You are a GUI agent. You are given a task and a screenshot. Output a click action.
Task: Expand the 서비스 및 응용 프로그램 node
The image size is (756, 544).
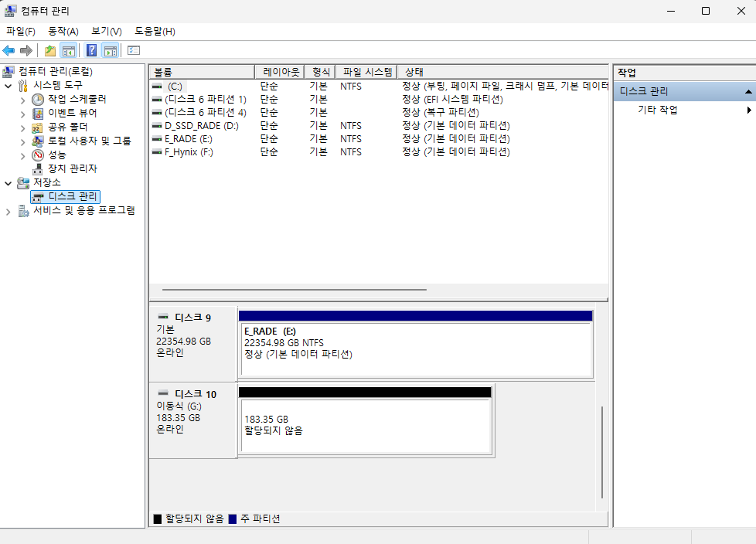coord(9,212)
